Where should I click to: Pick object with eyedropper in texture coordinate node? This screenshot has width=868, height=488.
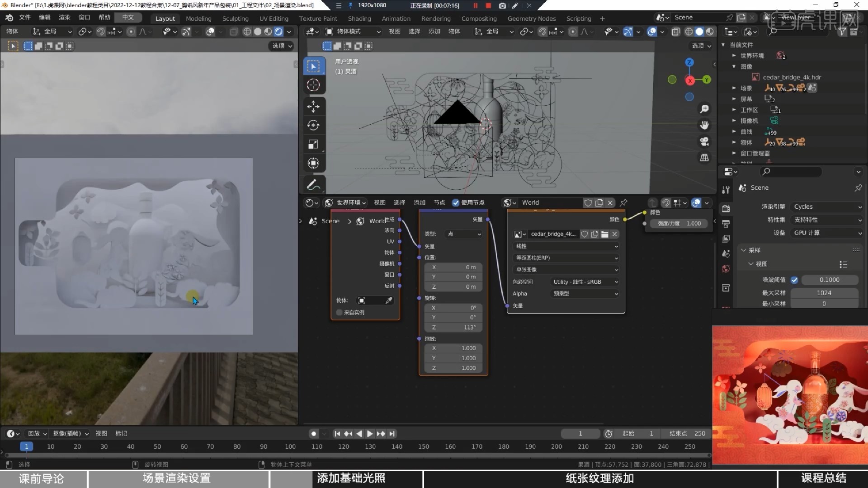[x=389, y=301]
